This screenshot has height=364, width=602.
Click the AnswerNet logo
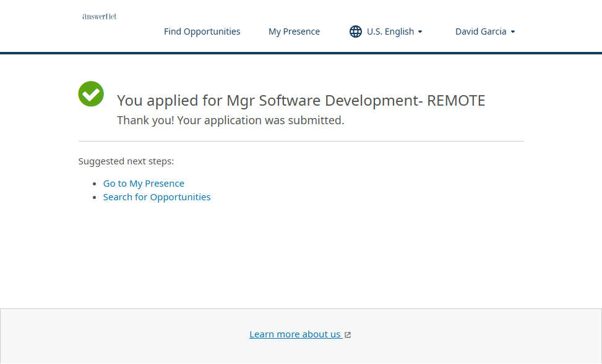click(x=100, y=17)
